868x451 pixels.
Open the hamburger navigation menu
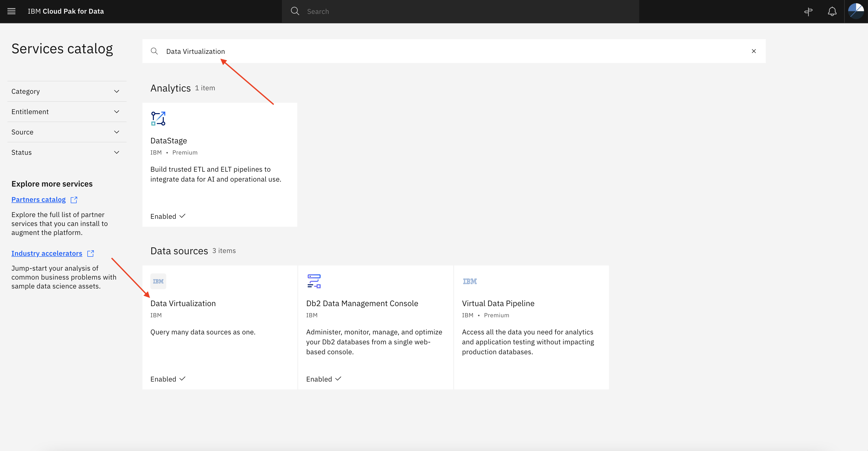point(11,11)
